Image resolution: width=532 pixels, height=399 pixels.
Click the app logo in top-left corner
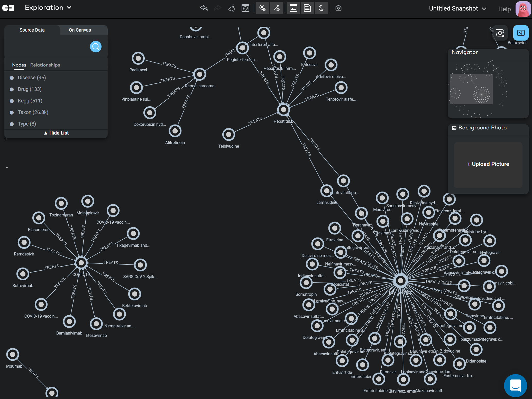(x=8, y=8)
